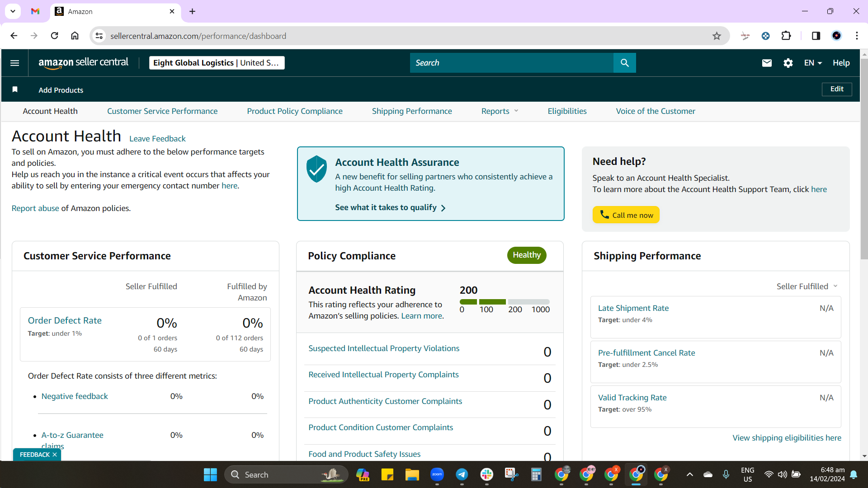Open the Chrome three-dot menu
Viewport: 868px width, 488px height.
pyautogui.click(x=857, y=36)
